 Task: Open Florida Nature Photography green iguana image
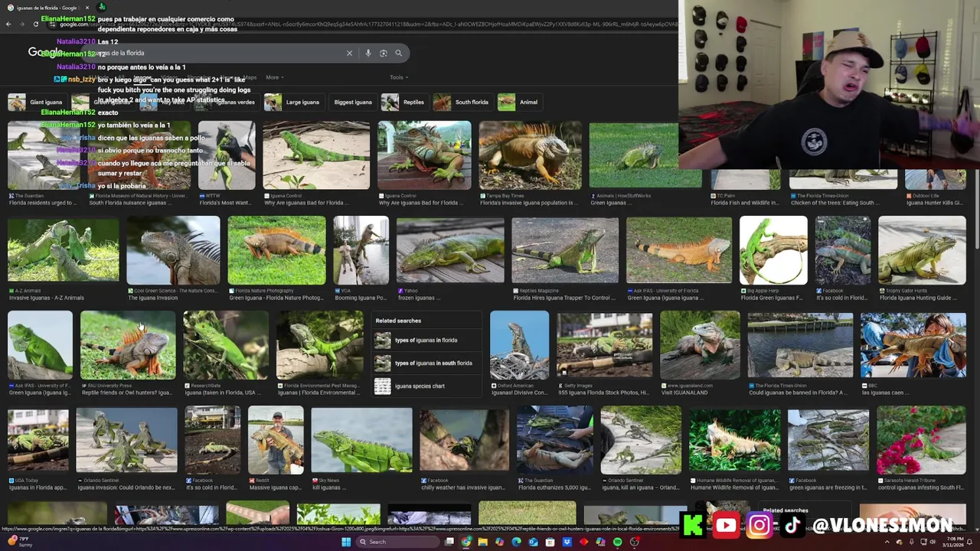pyautogui.click(x=276, y=250)
